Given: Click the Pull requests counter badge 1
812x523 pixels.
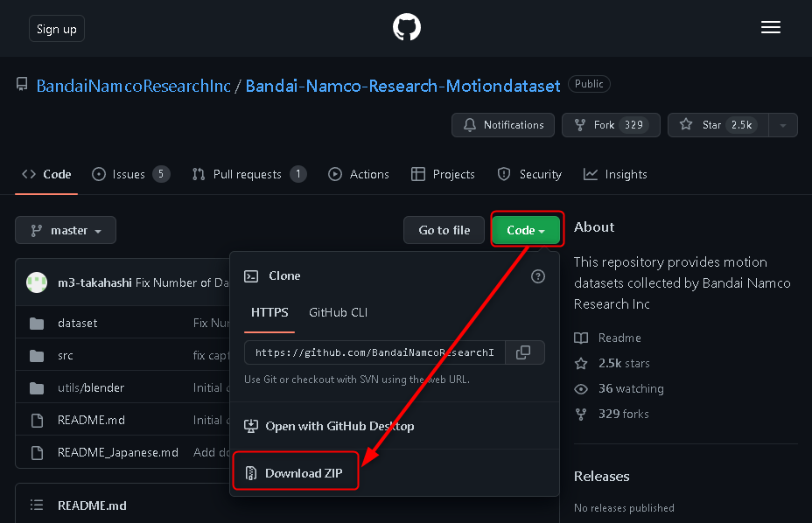Looking at the screenshot, I should coord(298,175).
